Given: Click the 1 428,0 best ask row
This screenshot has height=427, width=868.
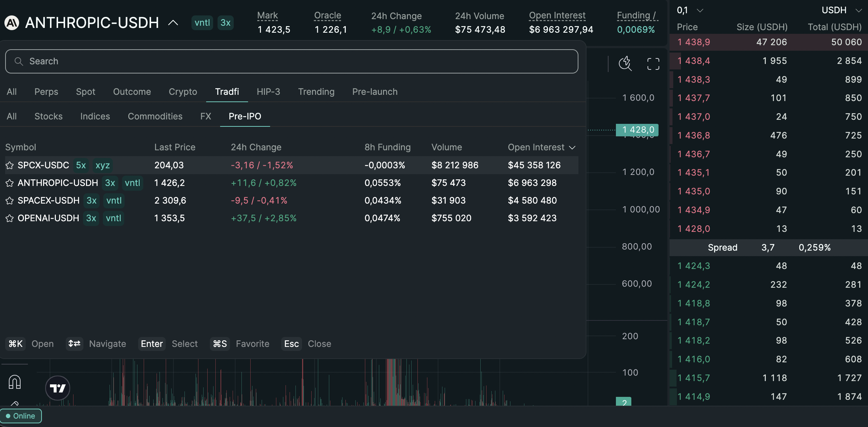Looking at the screenshot, I should [x=769, y=229].
